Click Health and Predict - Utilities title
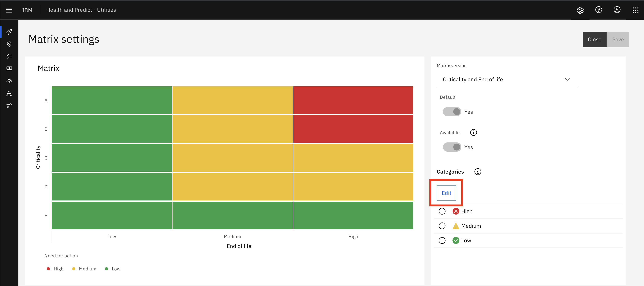644x286 pixels. click(81, 10)
